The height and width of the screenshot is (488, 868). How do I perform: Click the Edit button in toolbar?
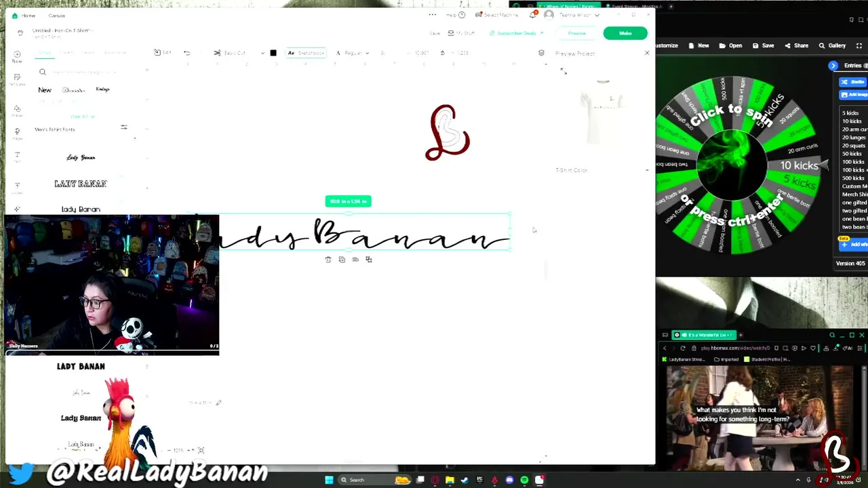pyautogui.click(x=163, y=53)
